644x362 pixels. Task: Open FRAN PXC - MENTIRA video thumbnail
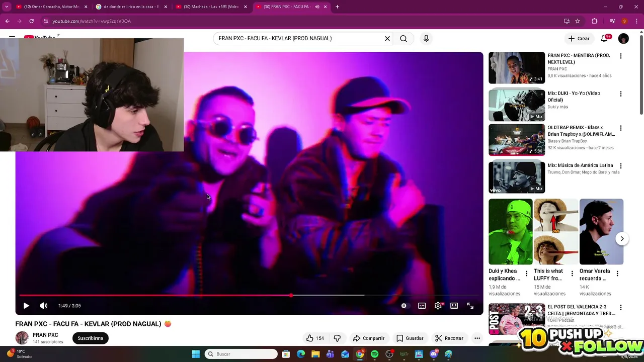(x=517, y=68)
